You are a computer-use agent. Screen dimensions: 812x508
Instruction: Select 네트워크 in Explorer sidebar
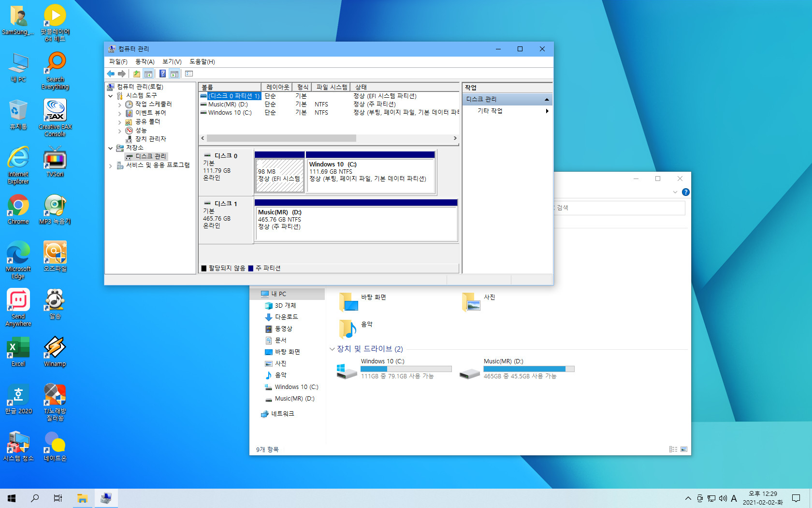(x=277, y=414)
